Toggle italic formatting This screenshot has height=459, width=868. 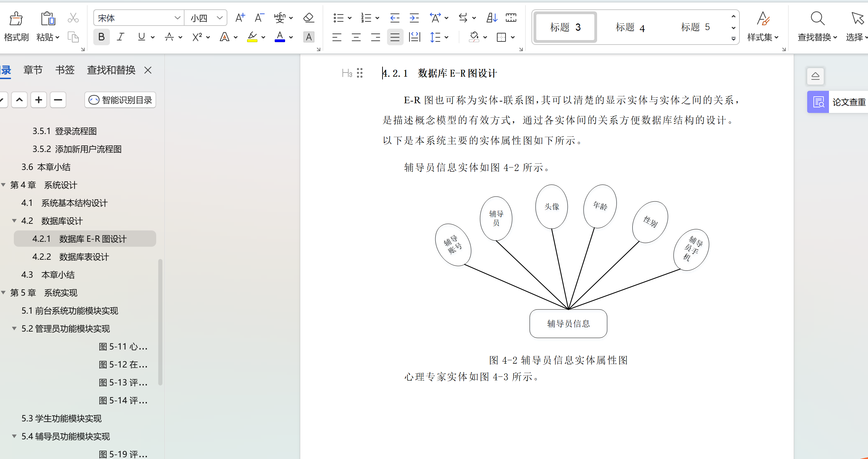(120, 37)
